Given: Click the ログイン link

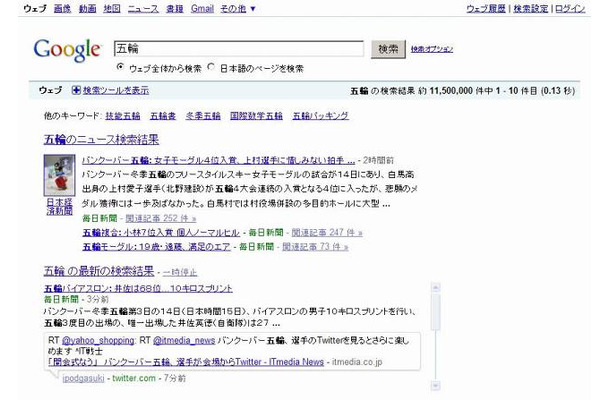Looking at the screenshot, I should [x=570, y=9].
